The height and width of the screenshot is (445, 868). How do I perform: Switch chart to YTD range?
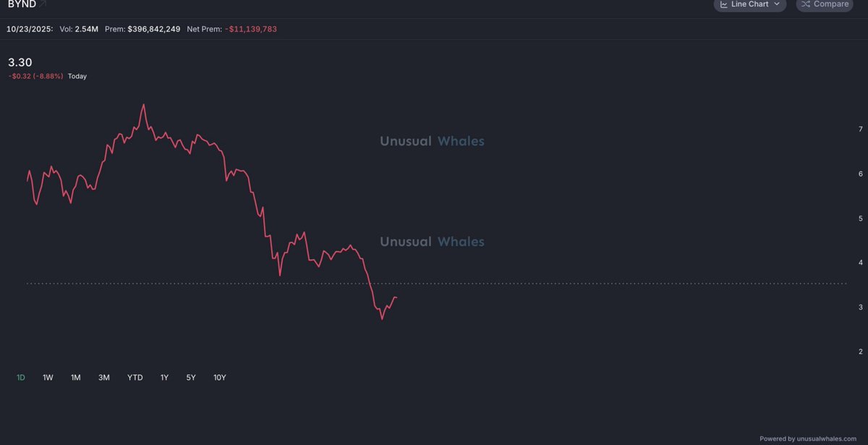tap(135, 378)
